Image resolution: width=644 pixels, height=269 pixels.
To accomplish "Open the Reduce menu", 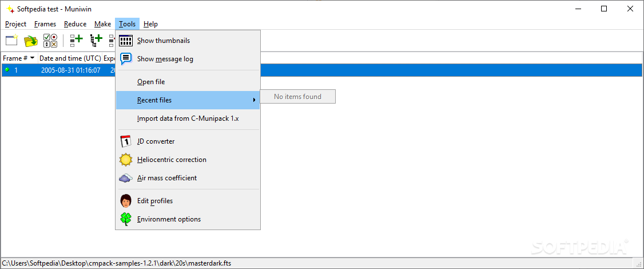I will point(75,24).
